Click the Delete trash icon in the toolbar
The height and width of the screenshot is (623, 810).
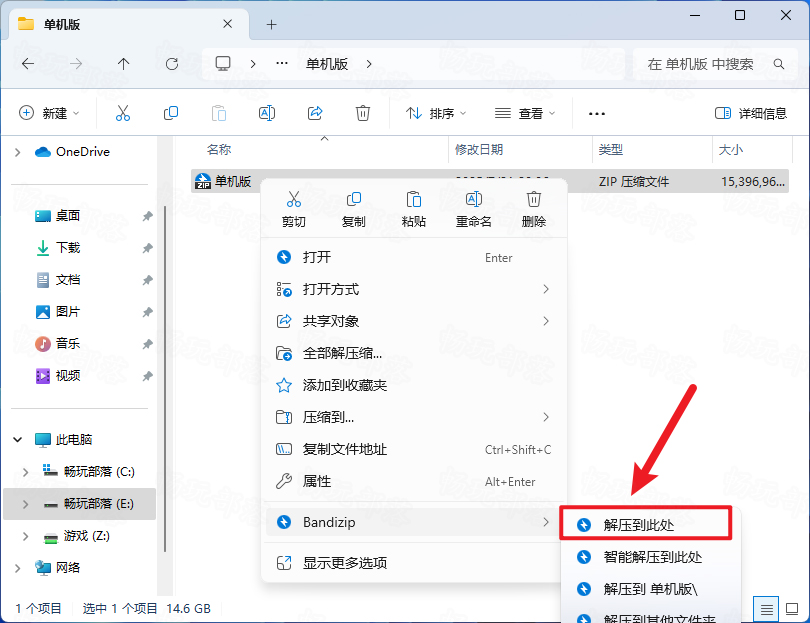[x=363, y=113]
